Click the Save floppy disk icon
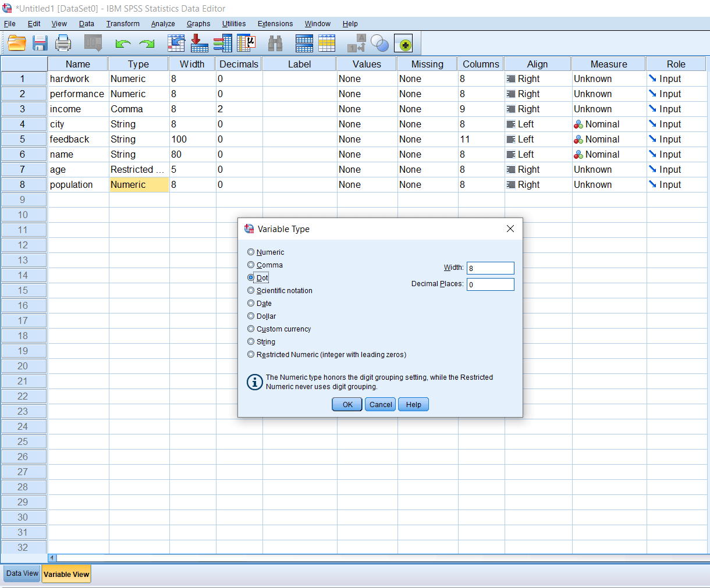710x588 pixels. tap(40, 44)
